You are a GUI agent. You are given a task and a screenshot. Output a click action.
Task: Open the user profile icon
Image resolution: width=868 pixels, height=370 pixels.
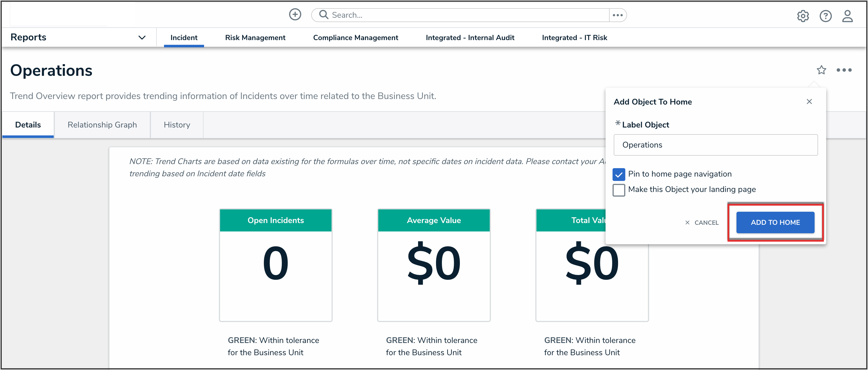coord(847,16)
